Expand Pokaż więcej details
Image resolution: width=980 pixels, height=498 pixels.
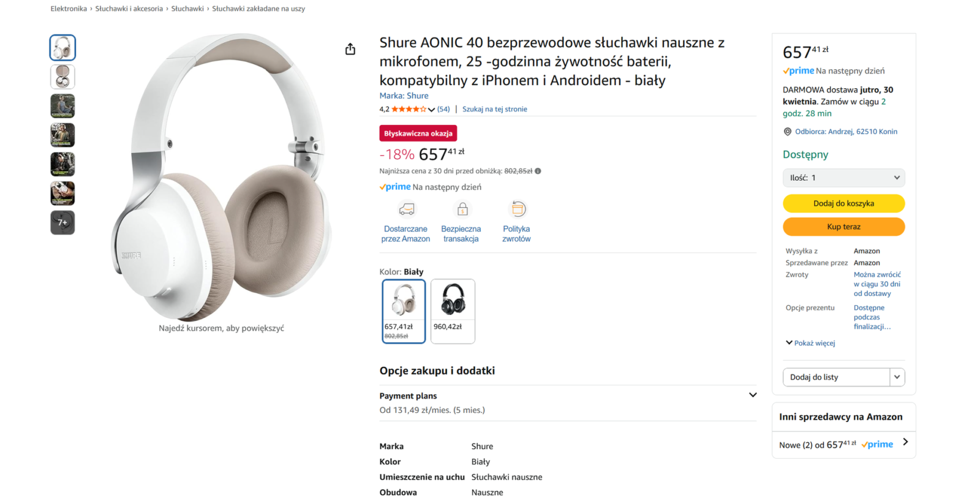click(x=810, y=343)
